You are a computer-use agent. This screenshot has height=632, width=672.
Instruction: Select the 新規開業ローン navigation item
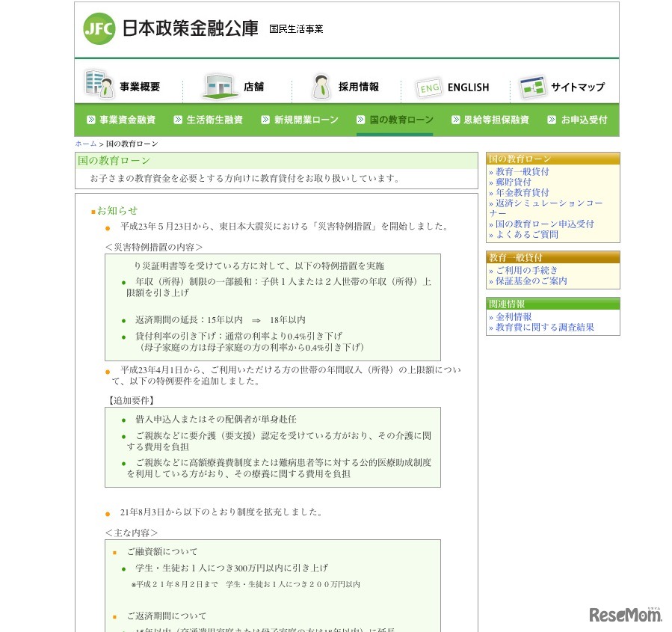(305, 119)
